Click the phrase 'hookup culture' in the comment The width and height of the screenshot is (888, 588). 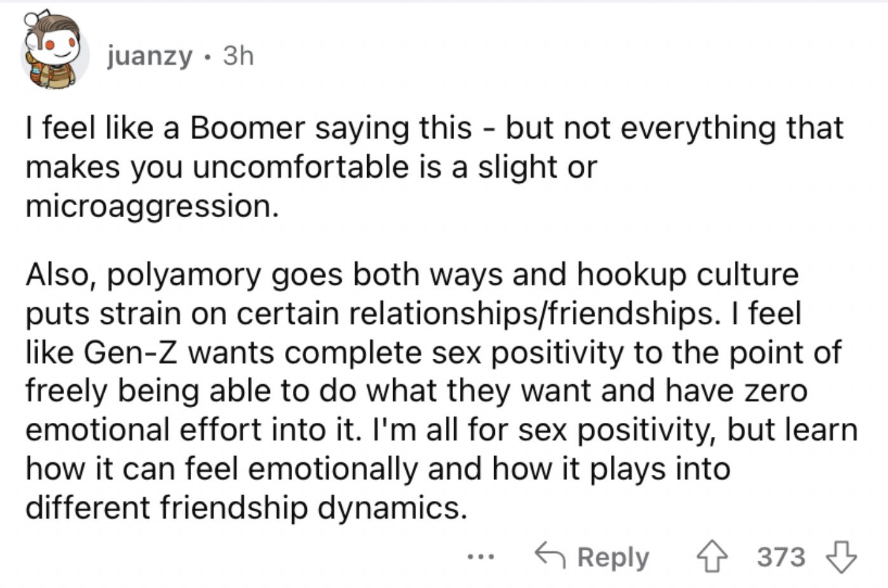(688, 275)
